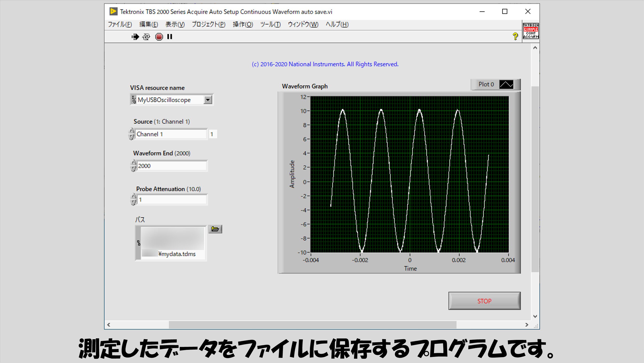Viewport: 644px width, 363px height.
Task: Minimize the VI window
Action: (x=482, y=12)
